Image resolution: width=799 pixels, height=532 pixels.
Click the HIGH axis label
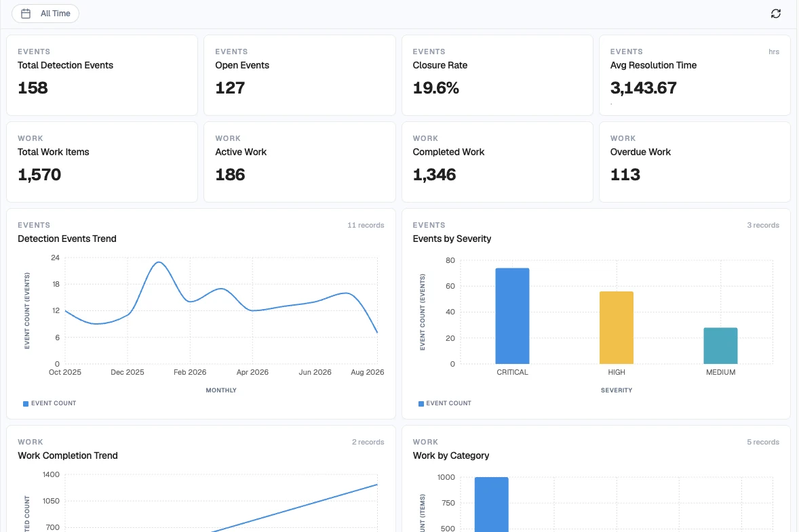pos(616,372)
